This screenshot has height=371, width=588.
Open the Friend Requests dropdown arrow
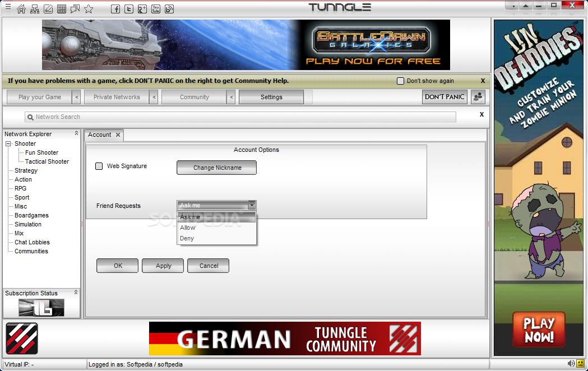point(252,205)
